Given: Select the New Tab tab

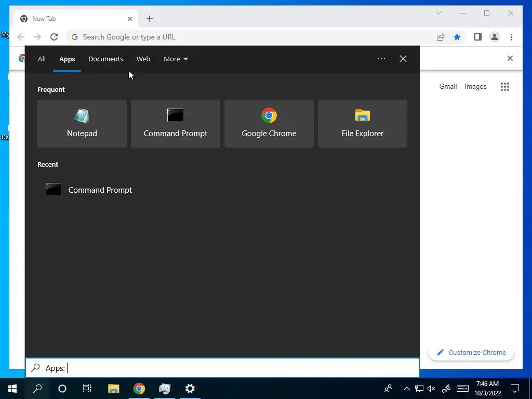Looking at the screenshot, I should 76,19.
